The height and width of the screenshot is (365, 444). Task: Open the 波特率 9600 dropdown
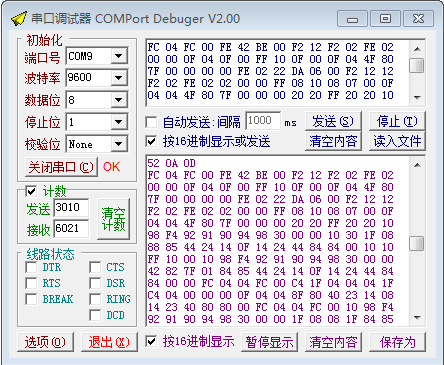point(119,78)
